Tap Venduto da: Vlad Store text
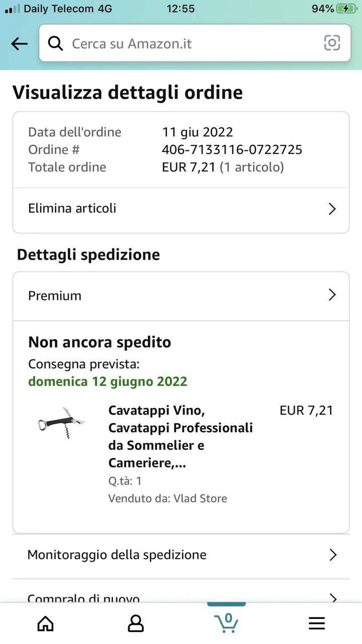Viewport: 362px width, 644px height. tap(167, 499)
